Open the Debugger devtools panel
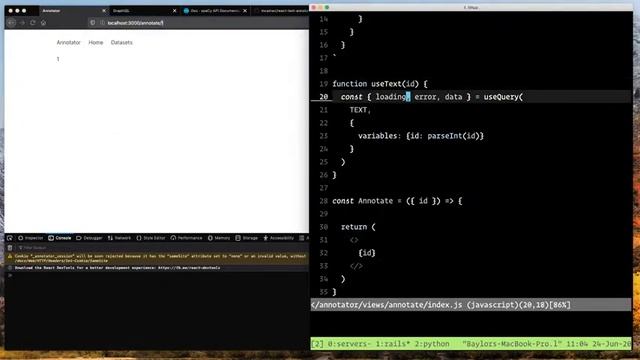This screenshot has width=640, height=360. [89, 238]
